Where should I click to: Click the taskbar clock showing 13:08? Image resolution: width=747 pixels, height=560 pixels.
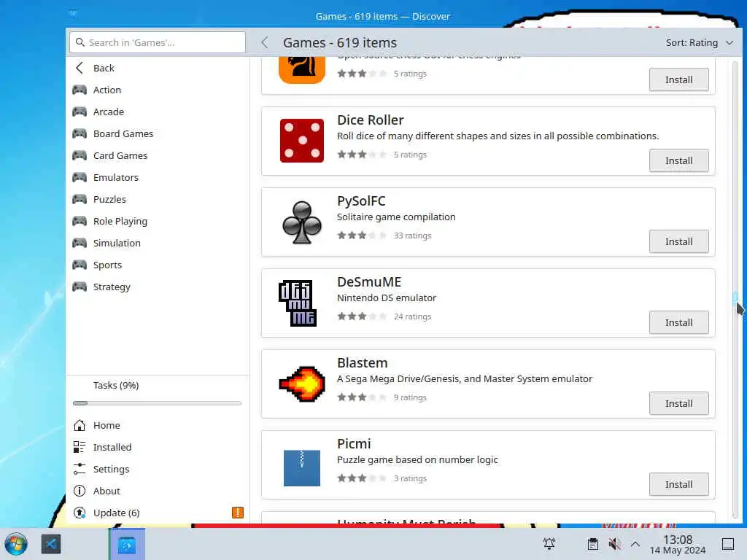coord(678,544)
